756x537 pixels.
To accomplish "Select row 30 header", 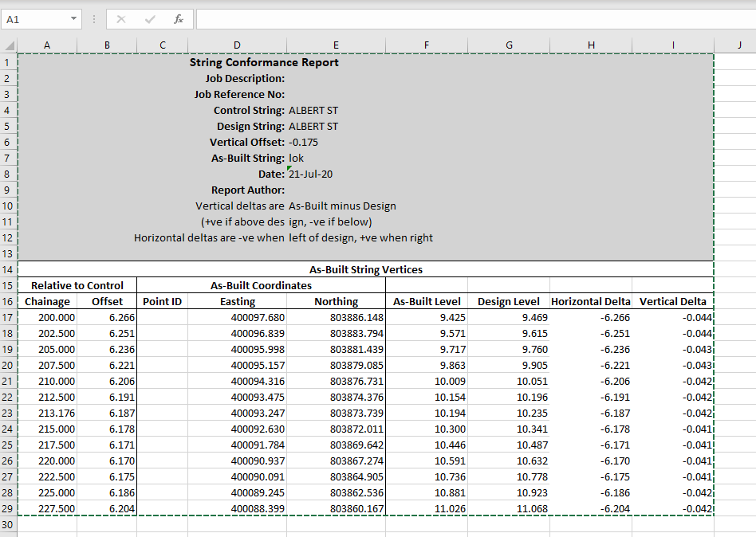I will 8,524.
